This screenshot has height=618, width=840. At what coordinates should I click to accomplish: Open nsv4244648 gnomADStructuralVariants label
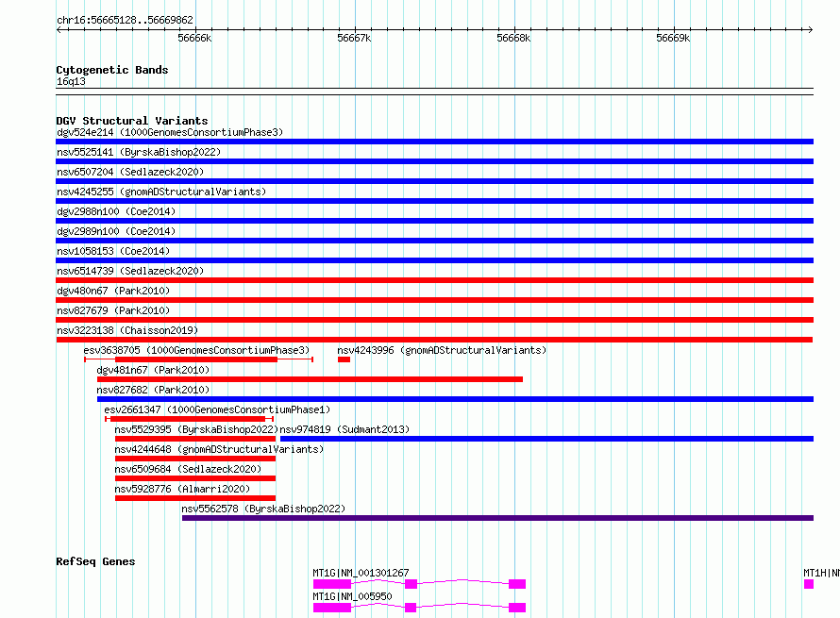tap(219, 449)
